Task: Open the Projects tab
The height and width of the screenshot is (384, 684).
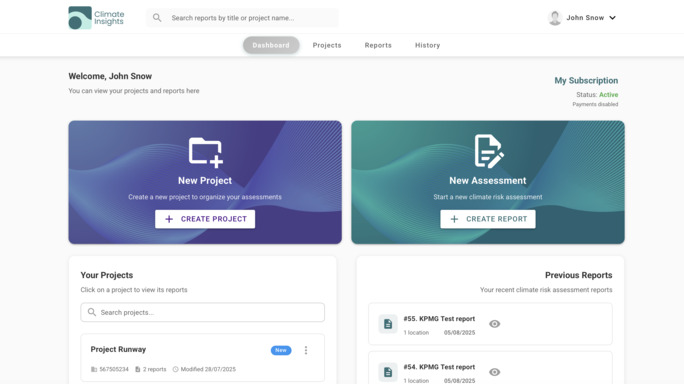Action: [327, 45]
